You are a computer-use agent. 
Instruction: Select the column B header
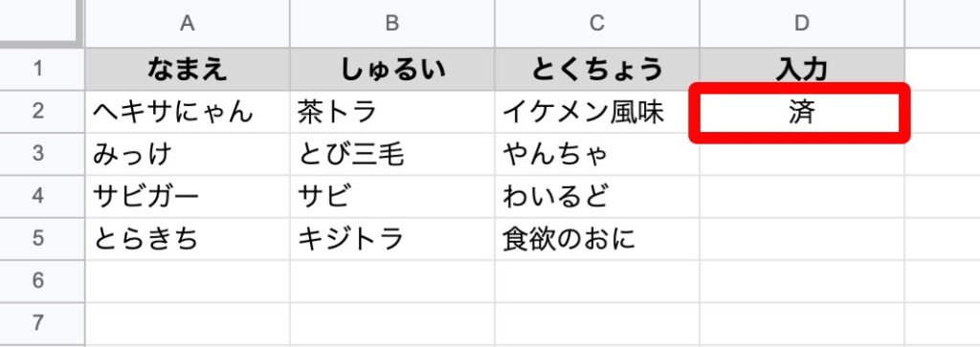(x=391, y=23)
